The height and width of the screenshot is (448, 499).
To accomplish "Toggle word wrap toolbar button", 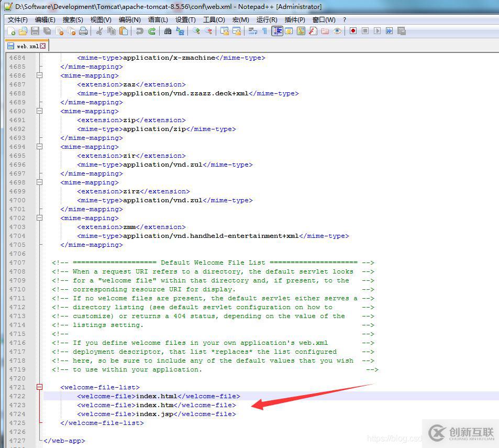I will [x=252, y=31].
